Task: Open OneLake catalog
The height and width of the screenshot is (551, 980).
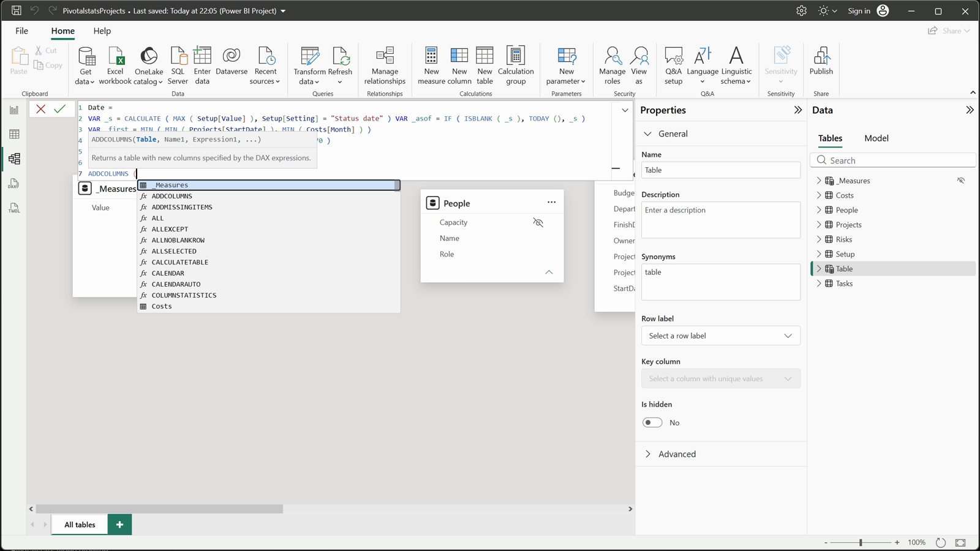Action: pos(148,66)
